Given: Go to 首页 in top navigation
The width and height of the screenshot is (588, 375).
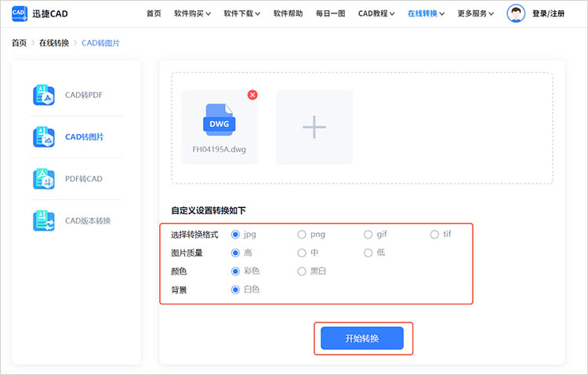Looking at the screenshot, I should 154,13.
